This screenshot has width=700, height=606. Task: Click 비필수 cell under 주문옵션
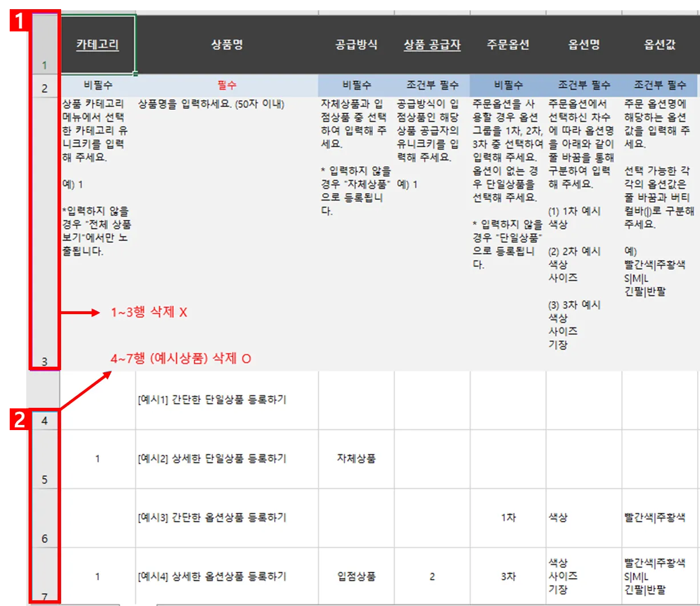pyautogui.click(x=508, y=86)
